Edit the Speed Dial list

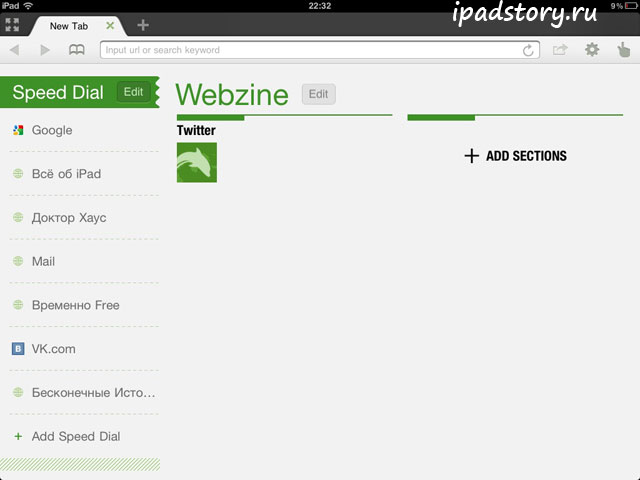click(133, 92)
